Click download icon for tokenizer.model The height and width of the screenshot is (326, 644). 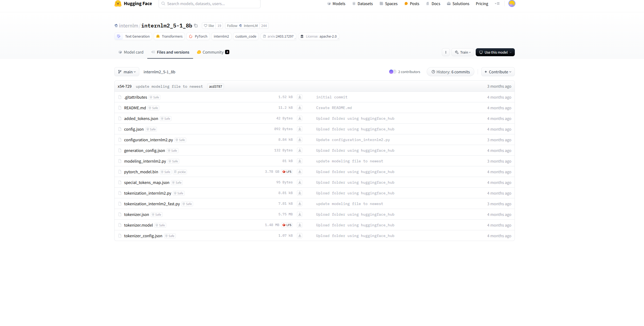300,225
